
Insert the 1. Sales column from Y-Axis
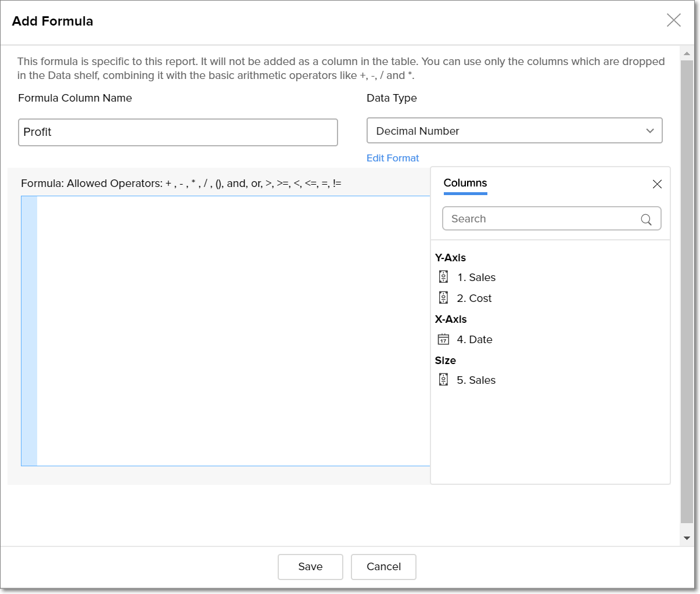tap(476, 278)
